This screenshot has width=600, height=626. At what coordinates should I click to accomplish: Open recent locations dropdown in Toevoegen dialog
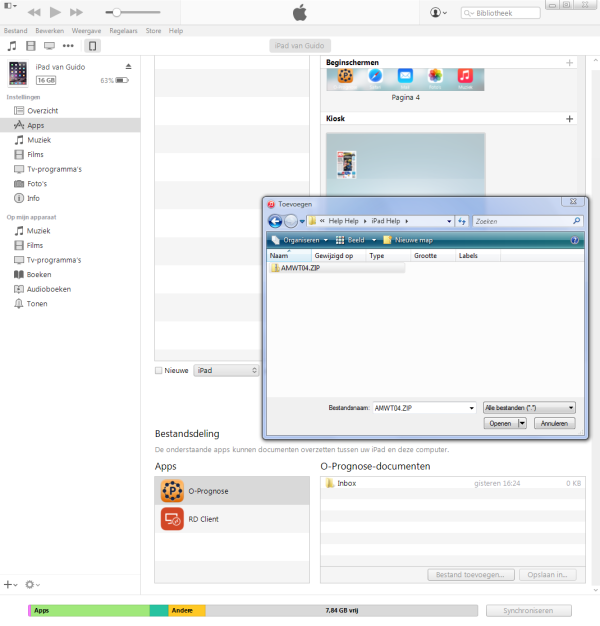coord(302,221)
